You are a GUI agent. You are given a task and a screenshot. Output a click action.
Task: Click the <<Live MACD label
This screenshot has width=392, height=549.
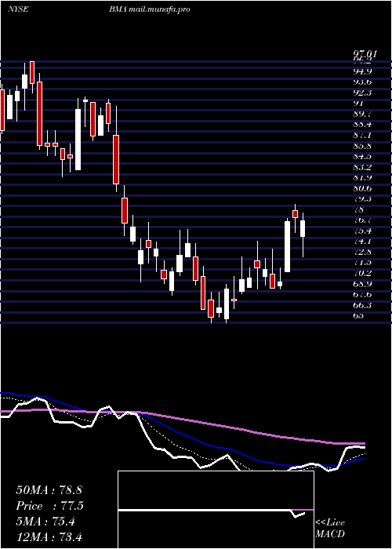(x=330, y=529)
